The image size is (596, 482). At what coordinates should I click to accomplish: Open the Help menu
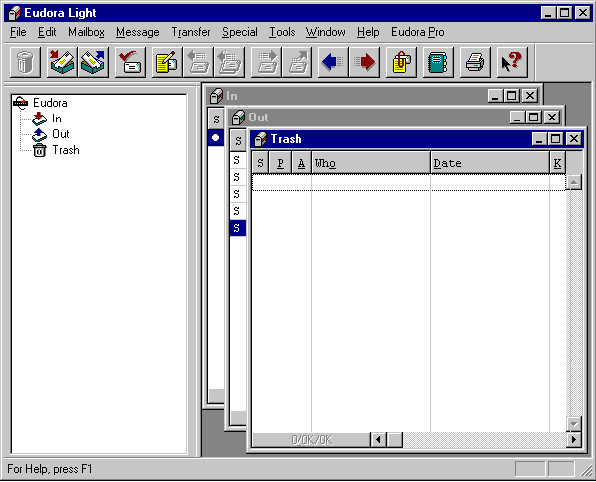tap(368, 32)
